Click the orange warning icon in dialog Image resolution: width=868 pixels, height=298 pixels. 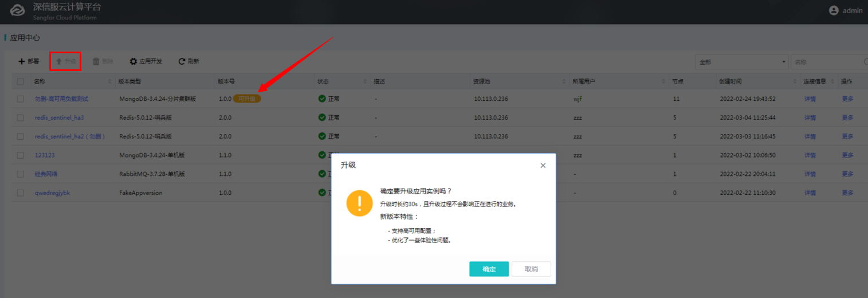pos(359,203)
